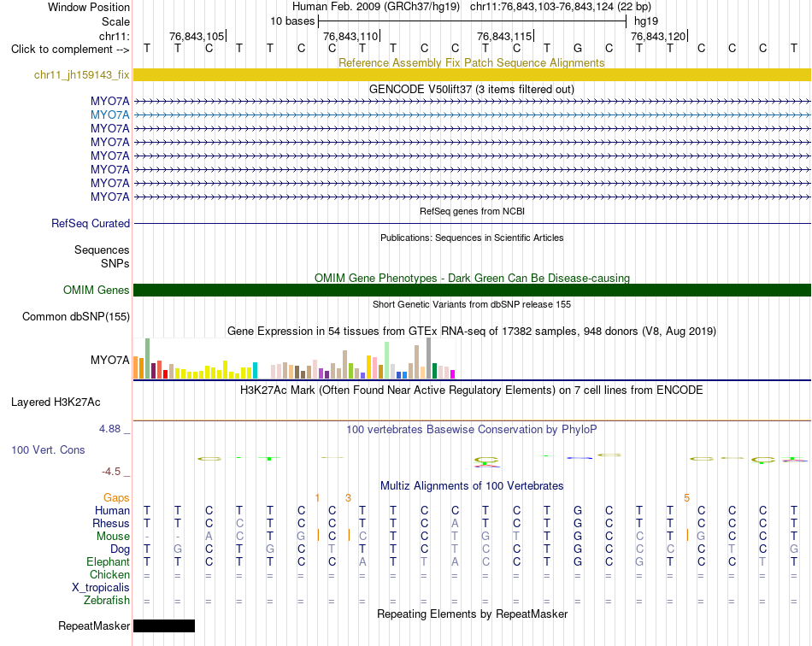Image resolution: width=812 pixels, height=646 pixels.
Task: Open the OMIM Genes track label
Action: tap(96, 290)
